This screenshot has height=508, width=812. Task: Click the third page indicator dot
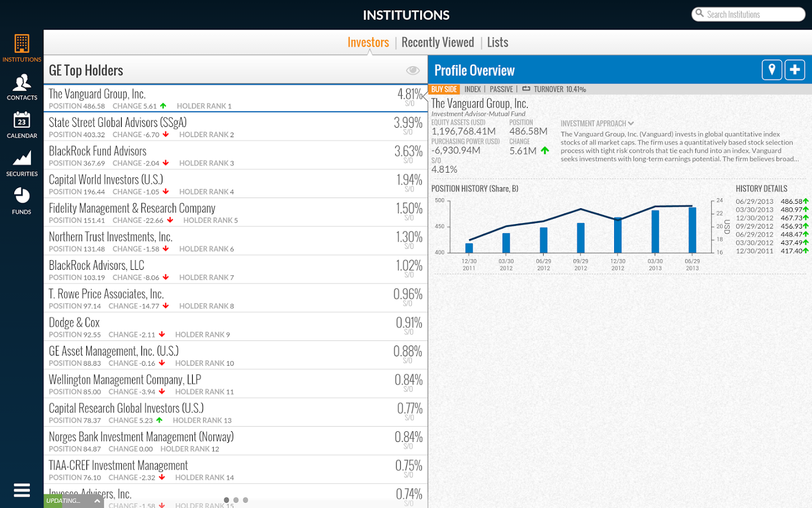pos(245,500)
